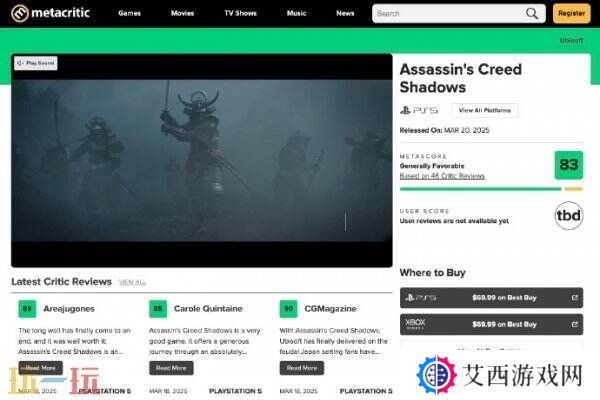The height and width of the screenshot is (400, 600).
Task: Toggle Play Sound on the trailer
Action: [x=36, y=63]
